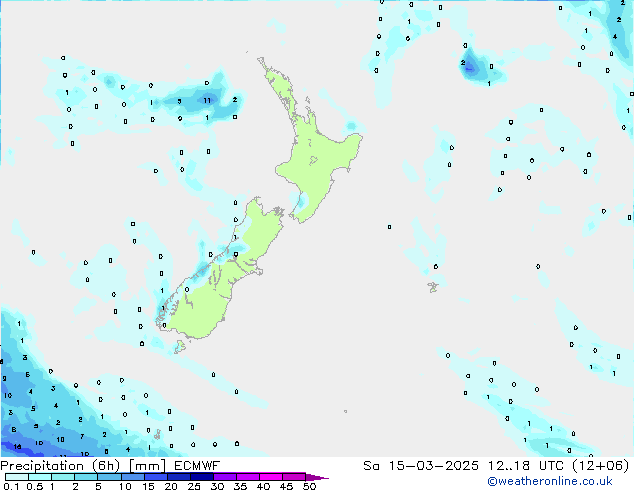Image resolution: width=634 pixels, height=490 pixels.
Task: Click the "12..18 UTC" time range text
Action: tap(525, 466)
